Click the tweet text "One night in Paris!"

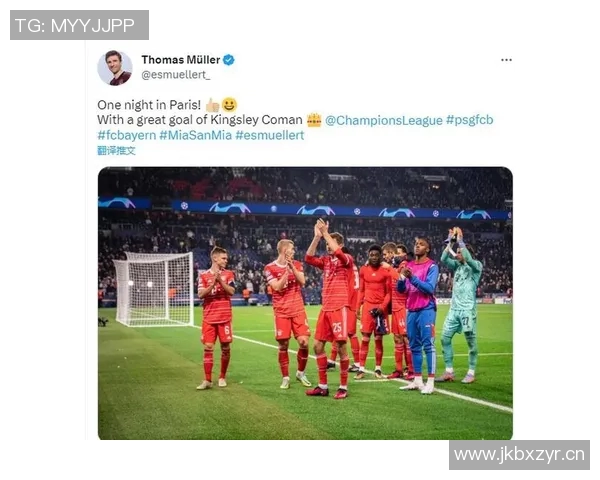click(149, 105)
